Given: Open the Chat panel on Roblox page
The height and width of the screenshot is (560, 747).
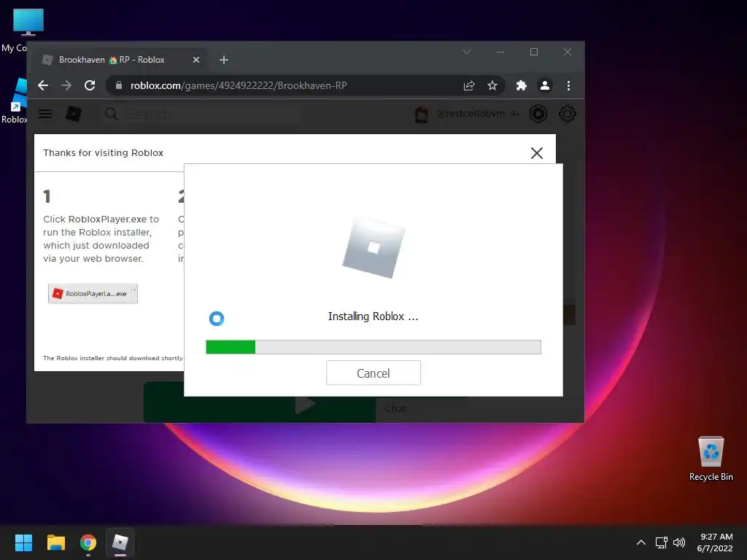Looking at the screenshot, I should click(x=395, y=409).
